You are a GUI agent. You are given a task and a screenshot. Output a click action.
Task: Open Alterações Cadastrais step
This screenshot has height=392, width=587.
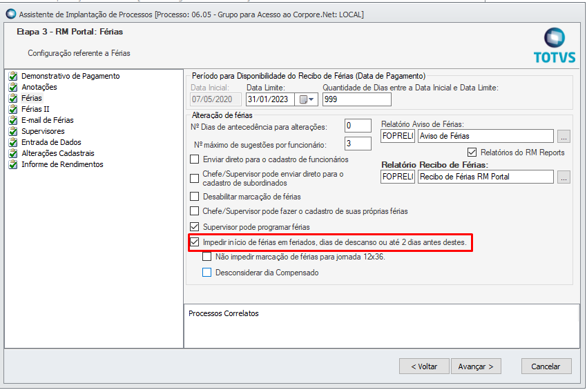(57, 153)
